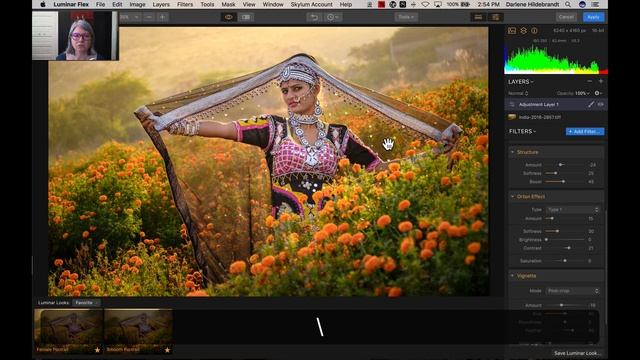Screen dimensions: 640x360
Task: Adjust the Orton Effect Saturation slider
Action: (565, 260)
